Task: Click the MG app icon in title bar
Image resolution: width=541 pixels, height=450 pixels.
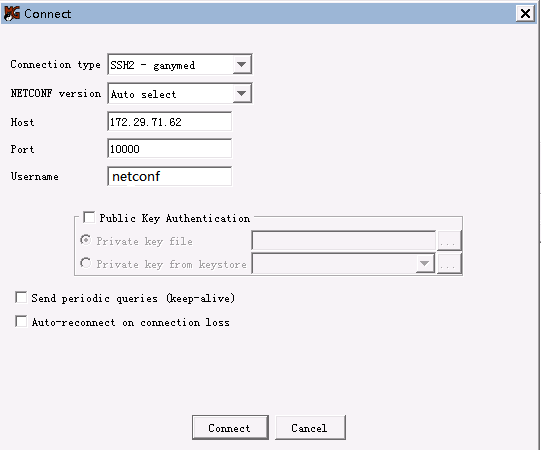Action: pyautogui.click(x=12, y=13)
